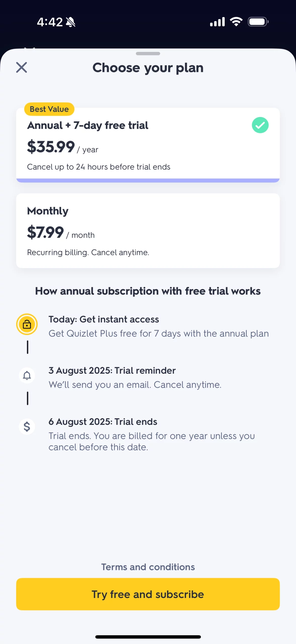Open Terms and conditions link
This screenshot has width=296, height=644.
pyautogui.click(x=148, y=567)
